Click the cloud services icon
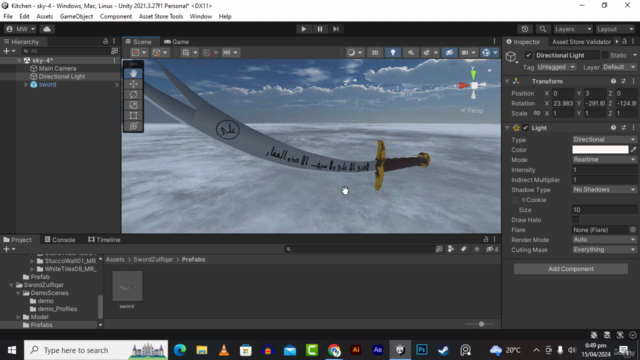This screenshot has height=360, width=640. [x=47, y=29]
